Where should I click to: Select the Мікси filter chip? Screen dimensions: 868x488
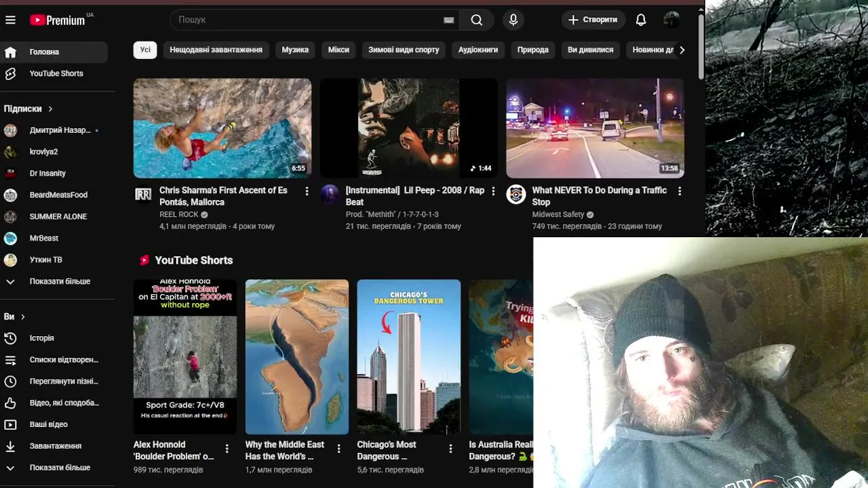[x=338, y=49]
